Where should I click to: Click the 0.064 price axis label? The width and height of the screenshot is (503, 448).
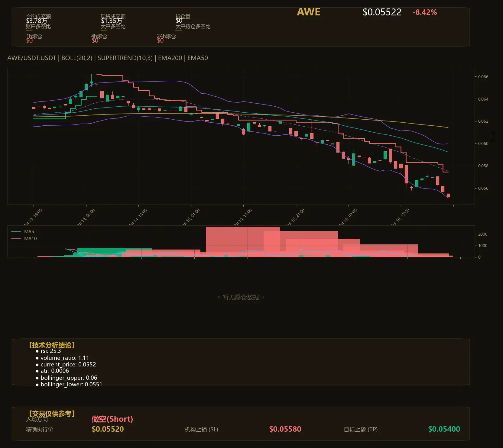(483, 99)
